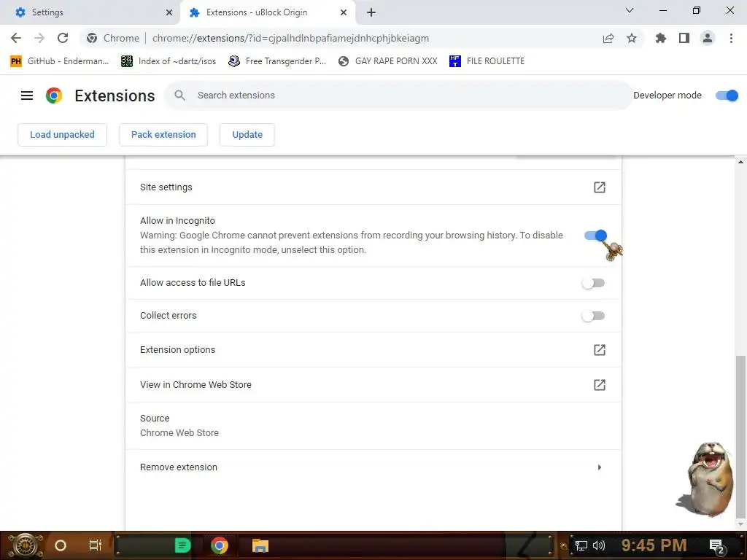Open the network icon in system tray
Viewport: 747px width, 560px height.
581,545
